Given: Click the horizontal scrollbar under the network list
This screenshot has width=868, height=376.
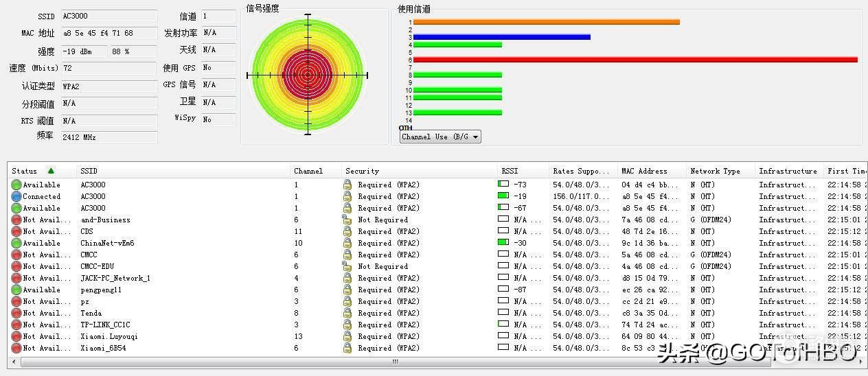Looking at the screenshot, I should [x=395, y=362].
